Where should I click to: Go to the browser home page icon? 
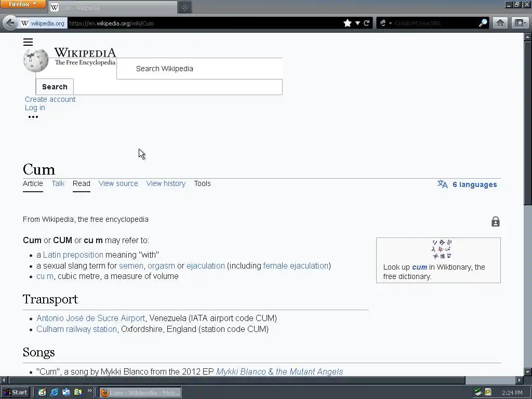point(500,23)
